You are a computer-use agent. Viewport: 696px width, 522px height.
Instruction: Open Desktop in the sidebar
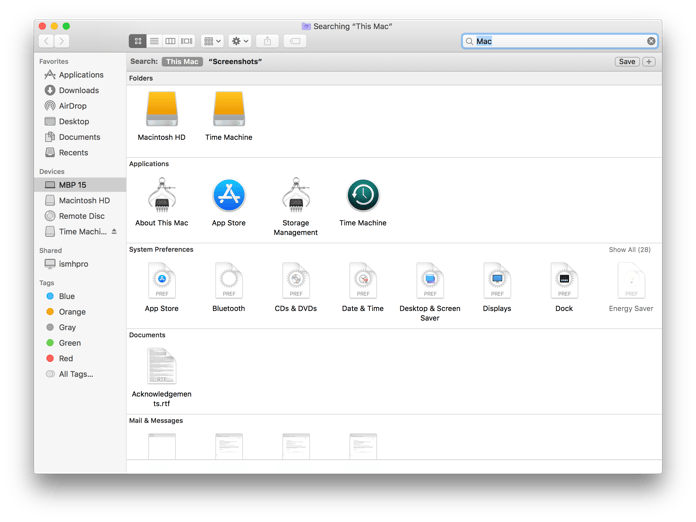(x=80, y=121)
